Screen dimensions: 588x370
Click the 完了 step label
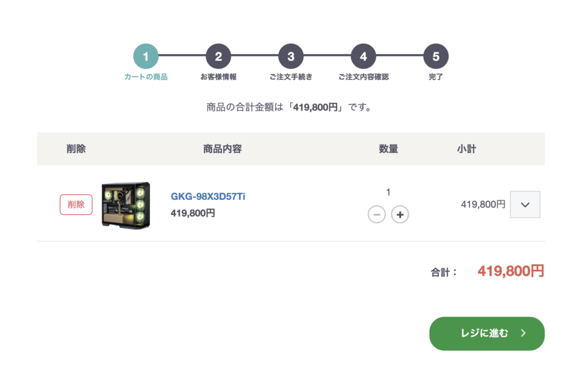point(436,77)
